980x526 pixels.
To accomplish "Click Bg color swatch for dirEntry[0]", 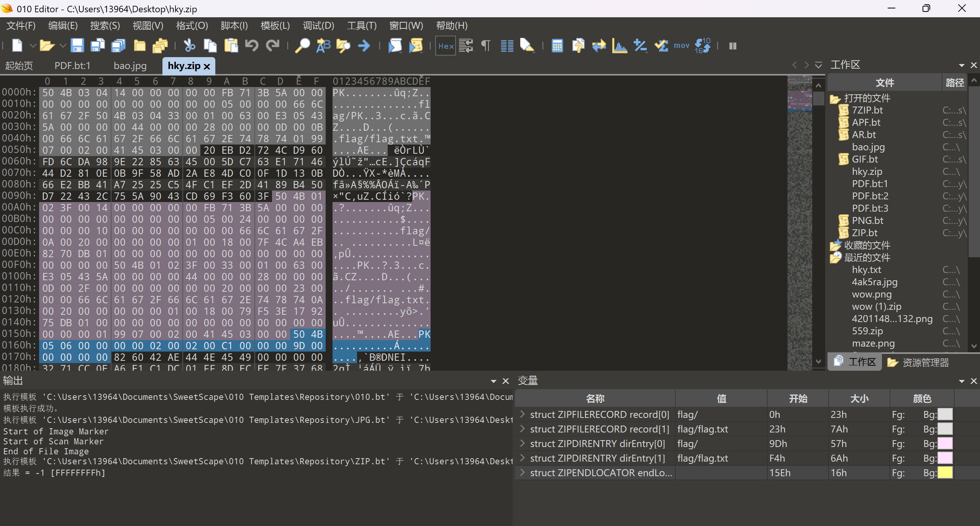I will (945, 443).
